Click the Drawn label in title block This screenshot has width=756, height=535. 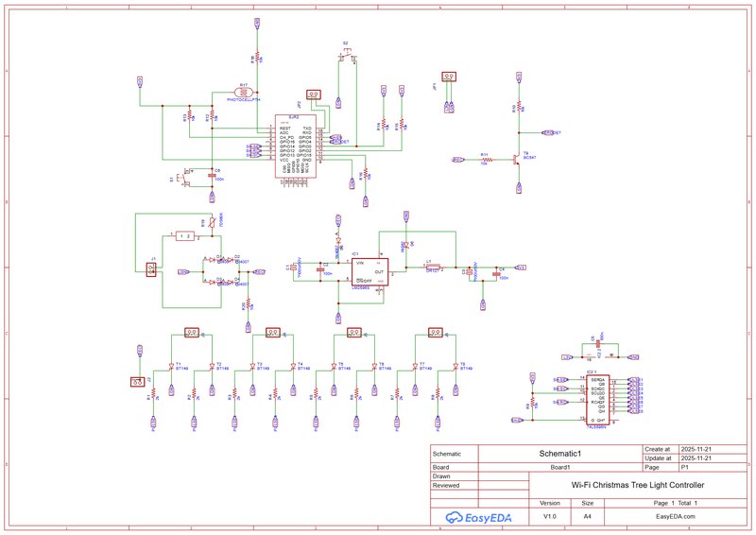(441, 476)
